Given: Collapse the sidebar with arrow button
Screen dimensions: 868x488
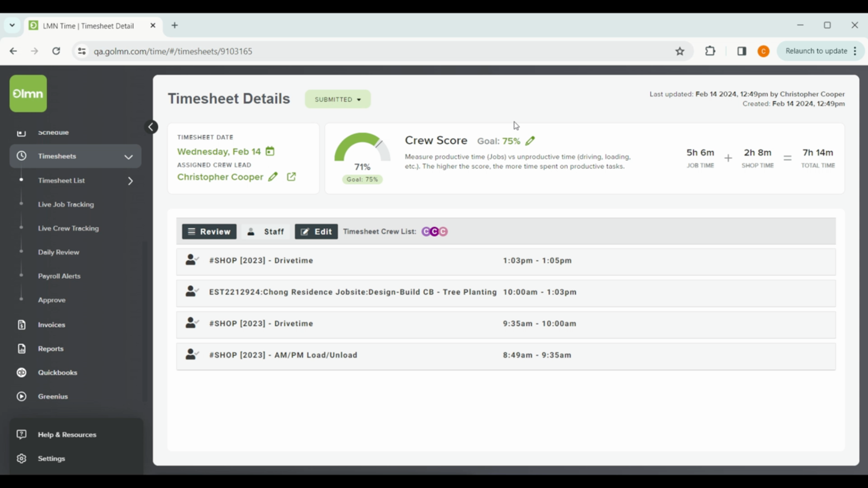Looking at the screenshot, I should click(x=151, y=127).
